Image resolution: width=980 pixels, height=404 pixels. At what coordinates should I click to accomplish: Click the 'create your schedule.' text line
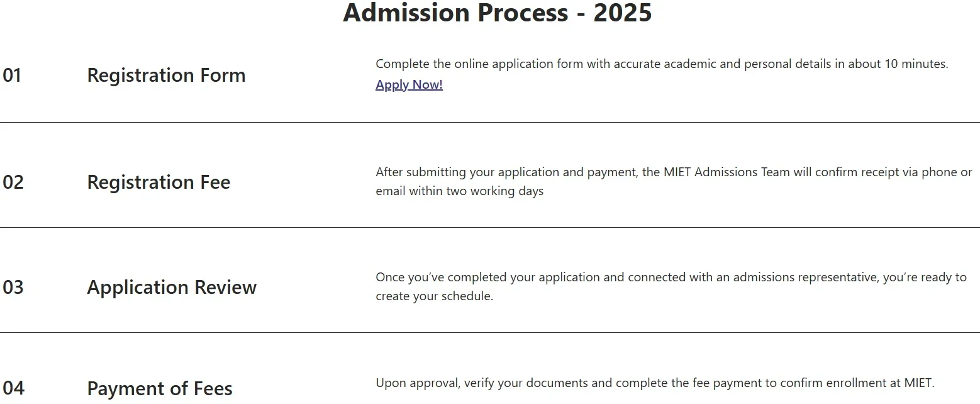[x=434, y=296]
